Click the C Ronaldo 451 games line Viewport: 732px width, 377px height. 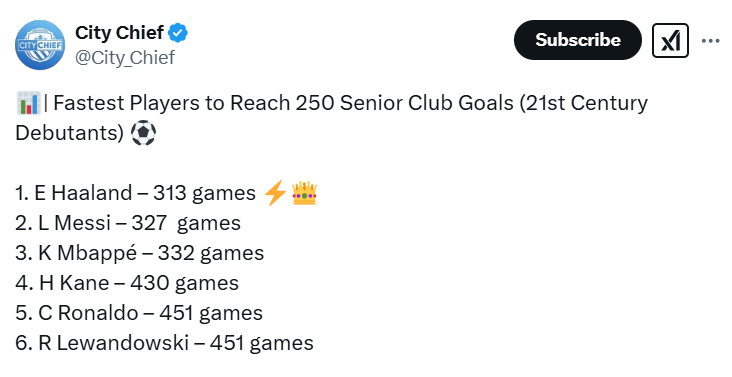coord(139,313)
